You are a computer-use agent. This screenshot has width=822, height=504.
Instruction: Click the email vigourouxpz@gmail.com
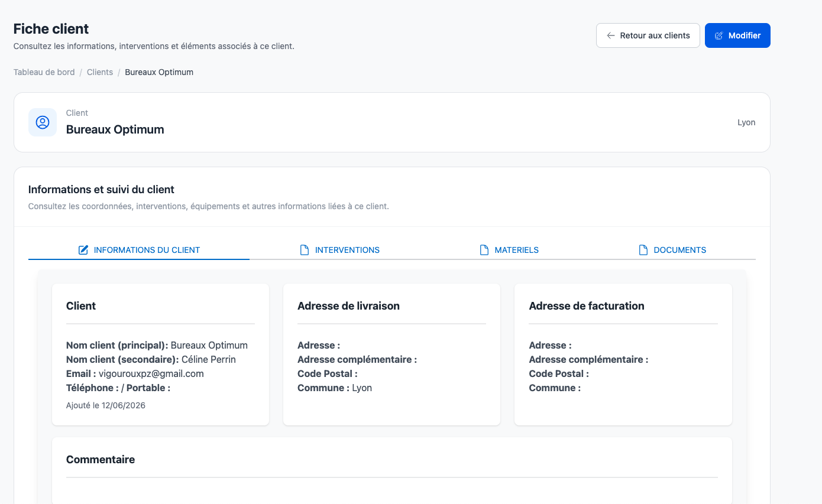point(151,373)
